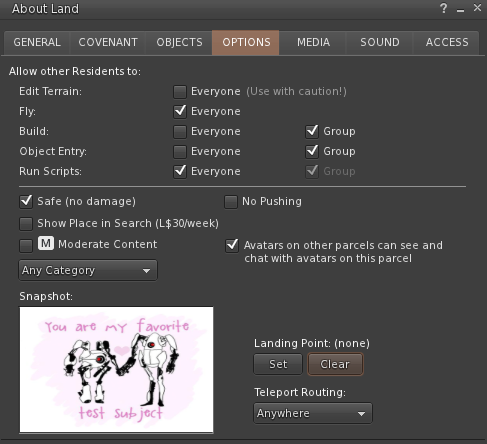
Task: Toggle Safe (no damage) checkbox
Action: (x=26, y=202)
